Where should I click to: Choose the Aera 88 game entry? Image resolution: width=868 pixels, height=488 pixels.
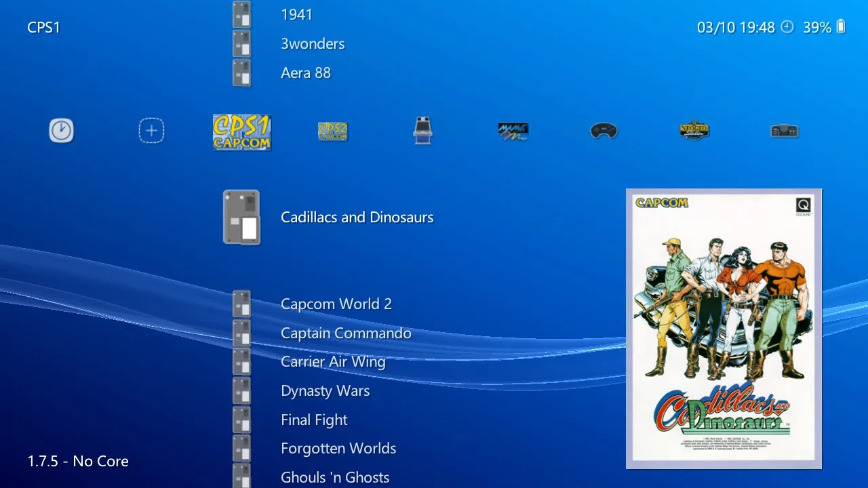306,73
